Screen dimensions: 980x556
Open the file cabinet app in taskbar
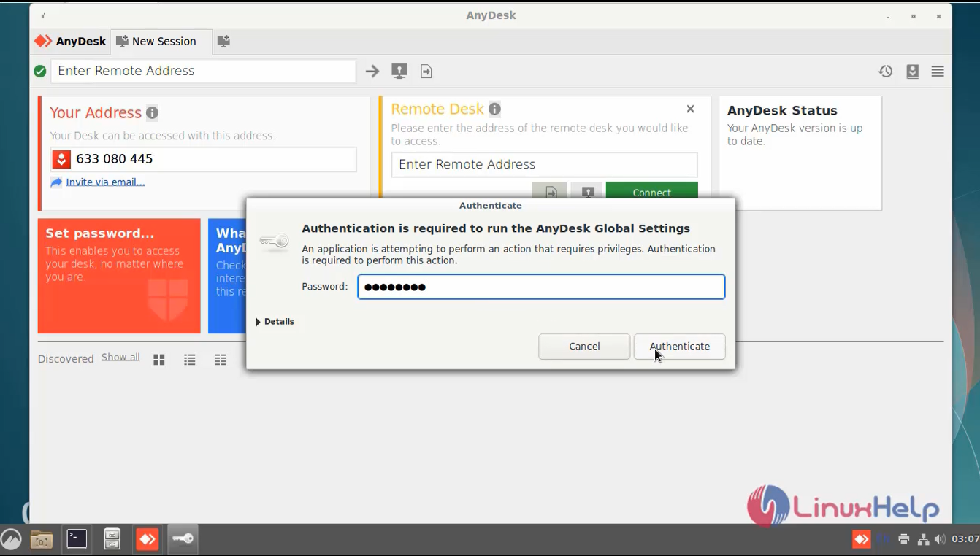click(x=112, y=538)
